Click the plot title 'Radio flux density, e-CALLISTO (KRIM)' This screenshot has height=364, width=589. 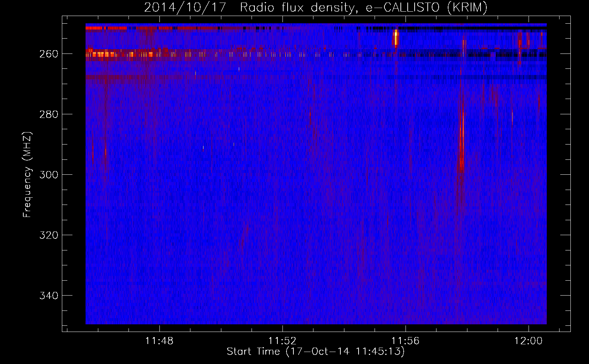[363, 8]
